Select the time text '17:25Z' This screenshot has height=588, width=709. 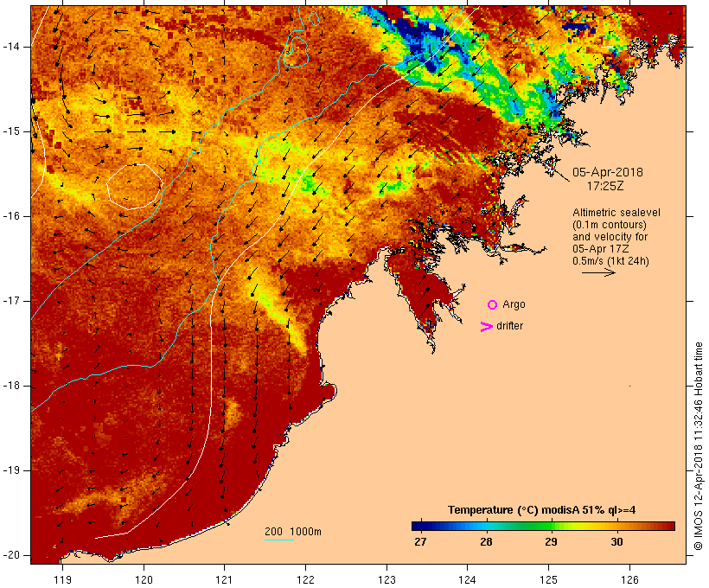(x=605, y=186)
